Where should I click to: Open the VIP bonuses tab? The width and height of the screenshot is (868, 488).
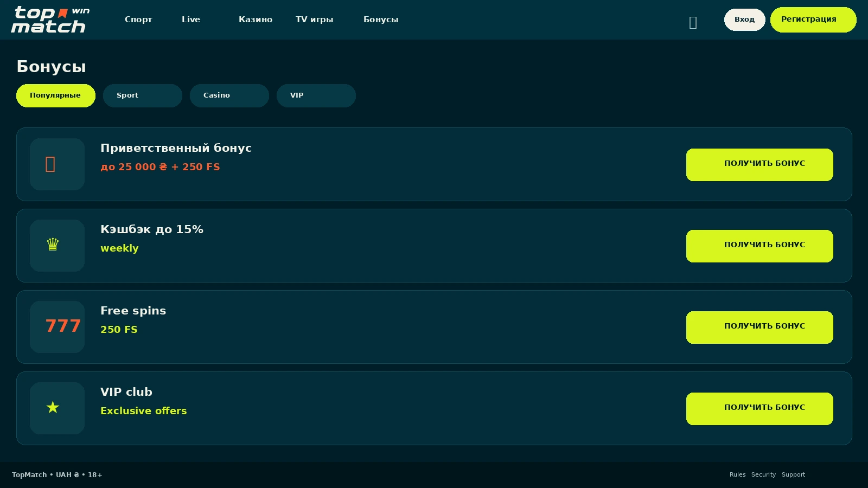pyautogui.click(x=316, y=95)
